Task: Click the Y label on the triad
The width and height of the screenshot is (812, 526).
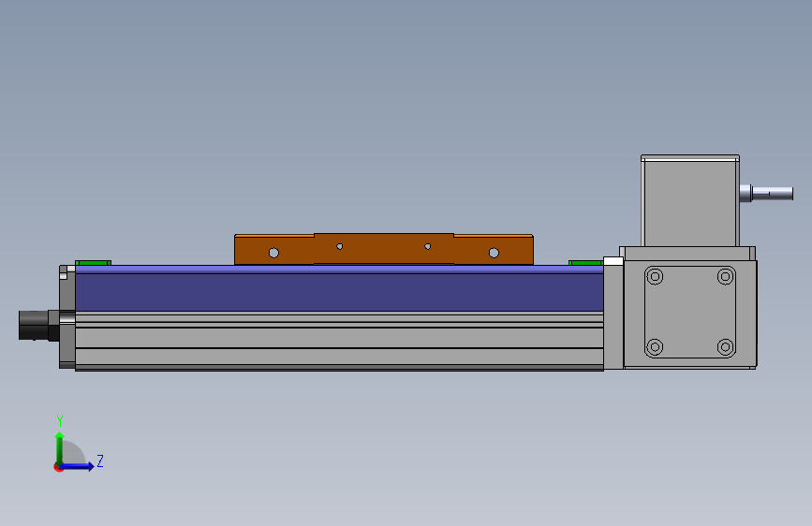Action: click(x=60, y=421)
